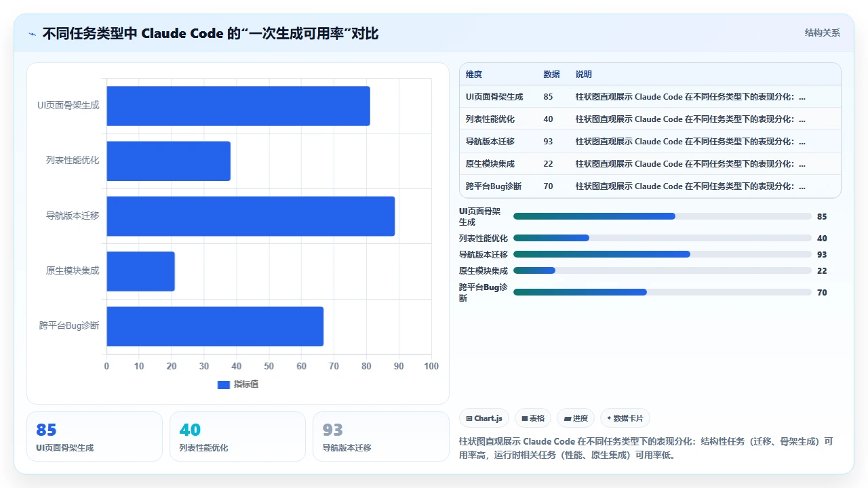Open the 85 UI页面骨架生成 data card
The height and width of the screenshot is (488, 868).
click(x=94, y=436)
